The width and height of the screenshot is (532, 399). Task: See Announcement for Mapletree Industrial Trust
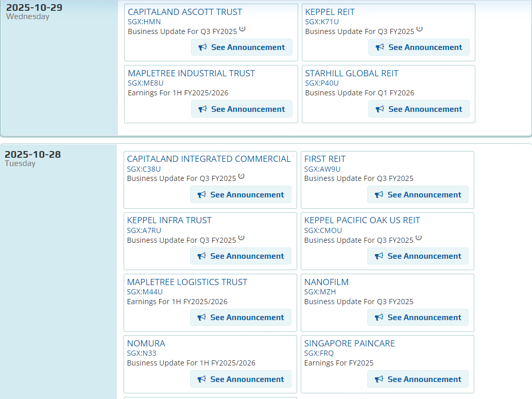click(242, 109)
